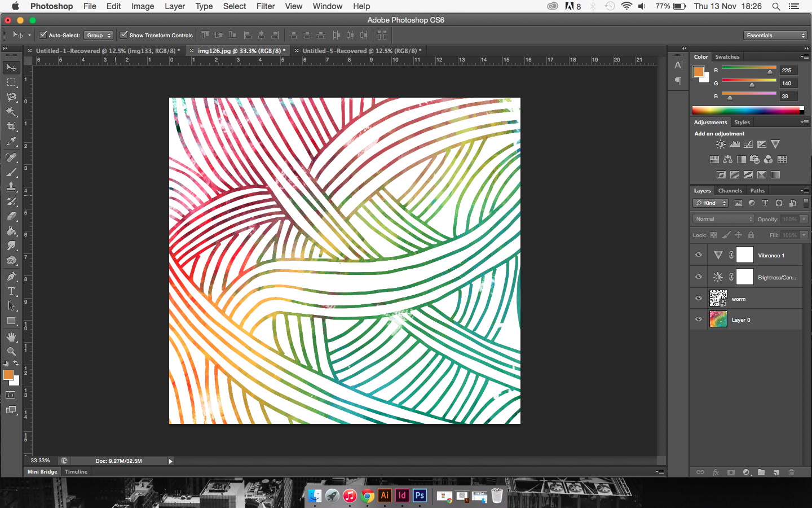Toggle Quick Mask mode
812x508 pixels.
click(x=11, y=395)
